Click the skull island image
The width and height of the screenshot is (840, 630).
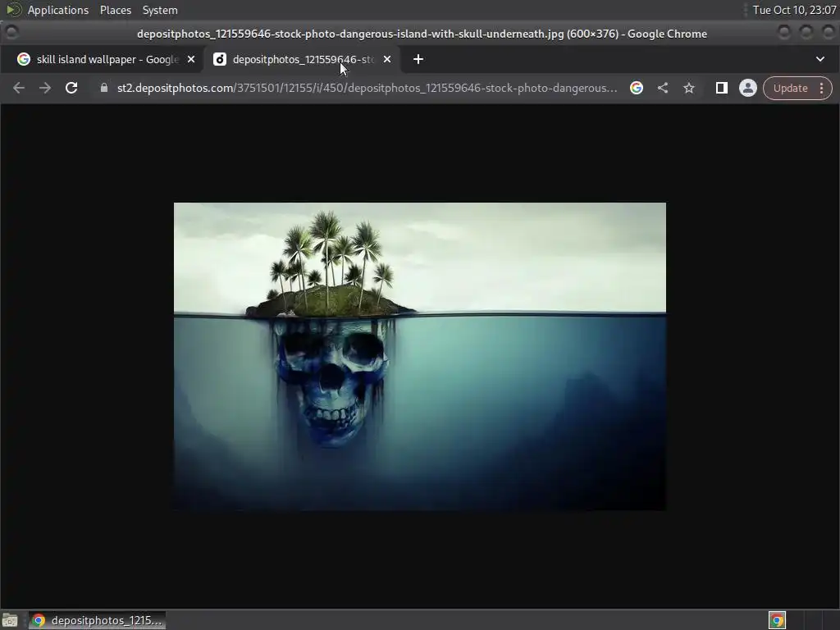point(420,356)
